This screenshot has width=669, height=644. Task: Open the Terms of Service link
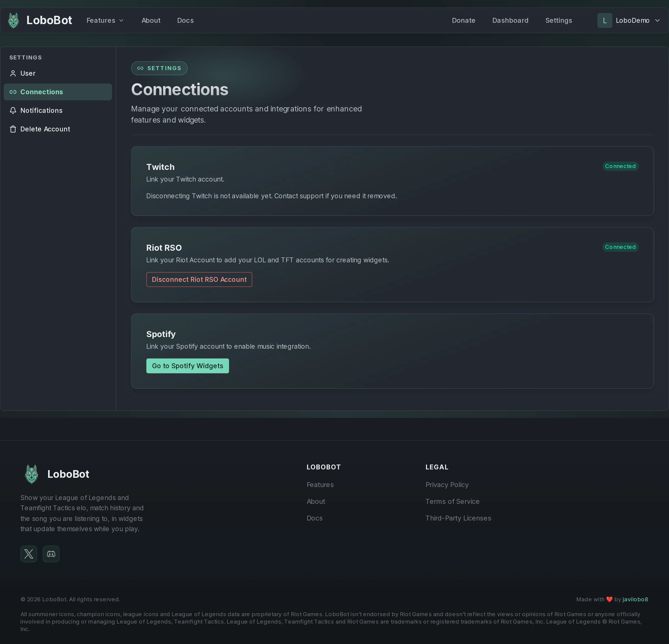pos(452,501)
